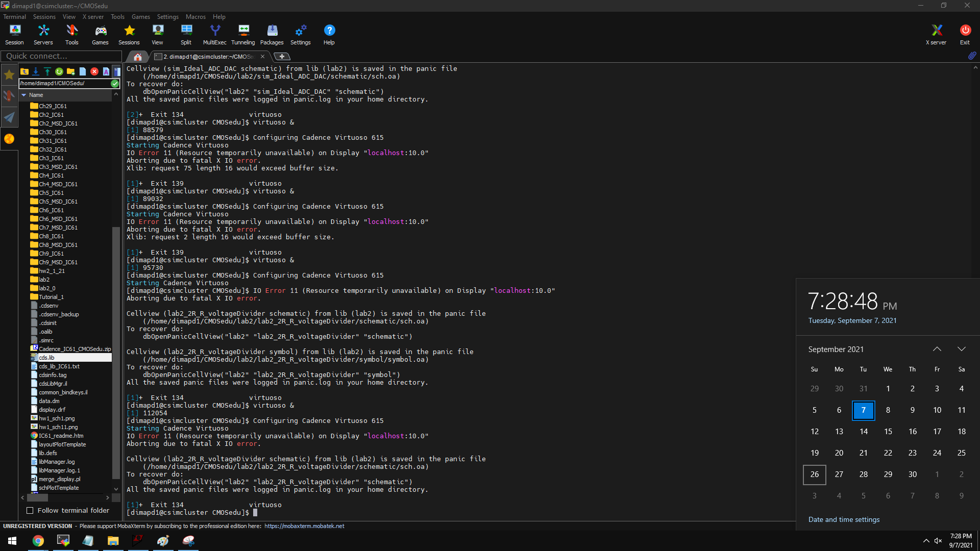
Task: Open the MultiExec toolbar button
Action: [214, 35]
